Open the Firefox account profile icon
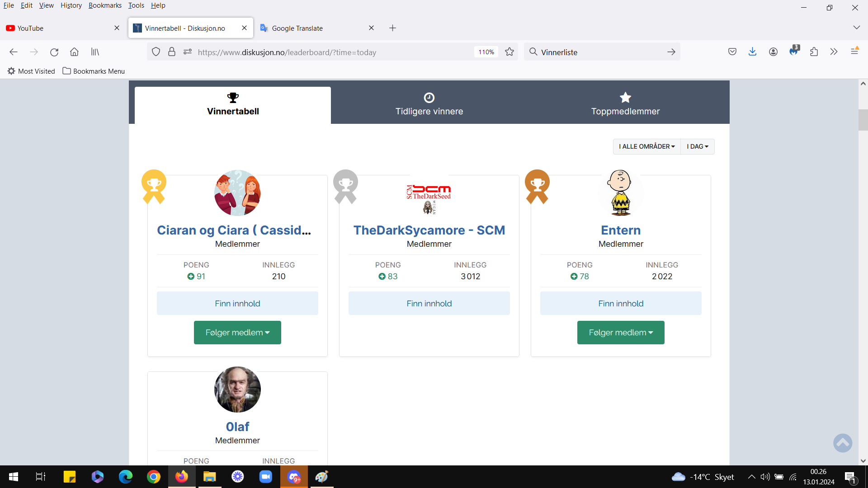This screenshot has height=488, width=868. point(773,52)
